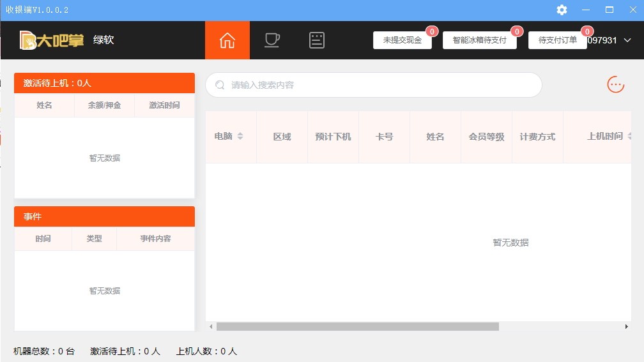Click 姓名 header in activation panel

tap(44, 105)
